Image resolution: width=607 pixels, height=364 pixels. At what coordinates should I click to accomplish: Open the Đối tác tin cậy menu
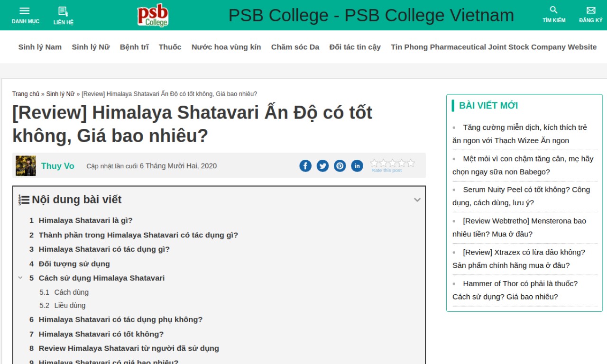point(355,47)
